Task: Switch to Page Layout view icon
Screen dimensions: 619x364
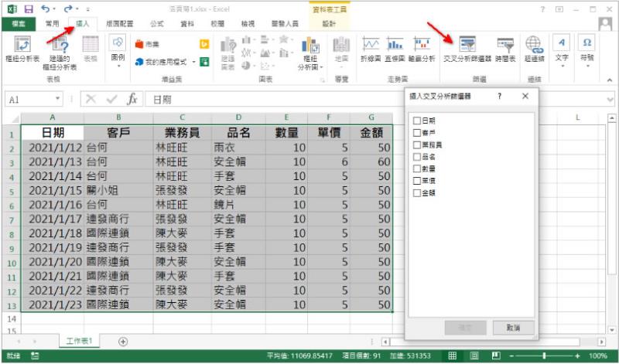Action: 474,355
